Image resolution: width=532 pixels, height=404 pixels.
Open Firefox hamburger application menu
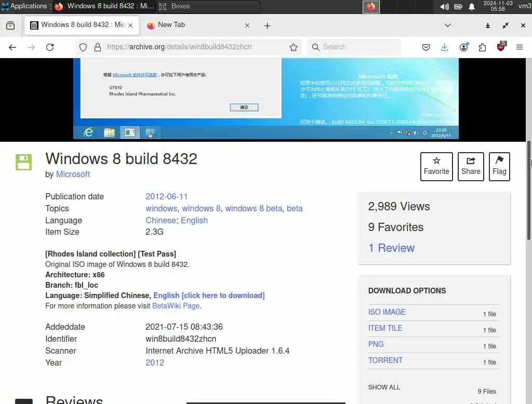520,47
